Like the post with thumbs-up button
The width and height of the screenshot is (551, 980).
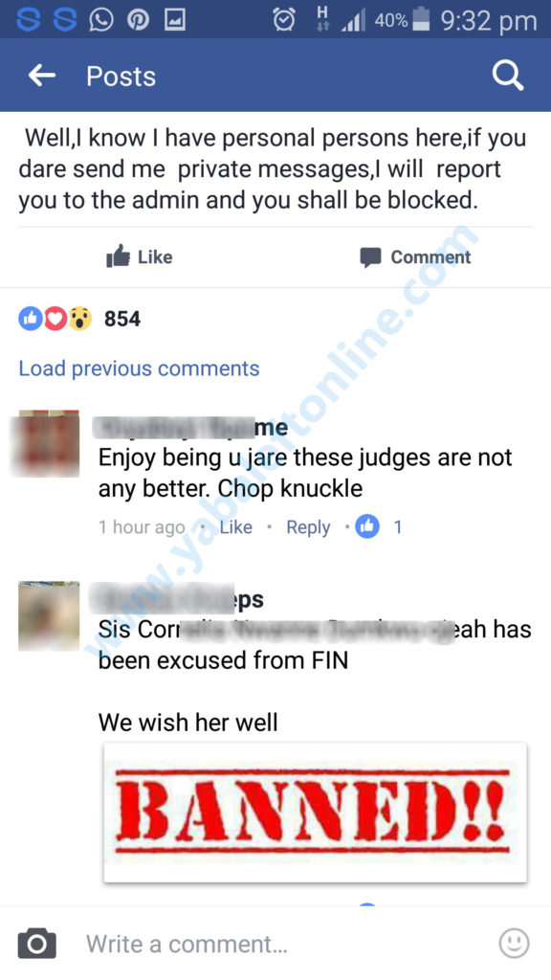click(140, 256)
